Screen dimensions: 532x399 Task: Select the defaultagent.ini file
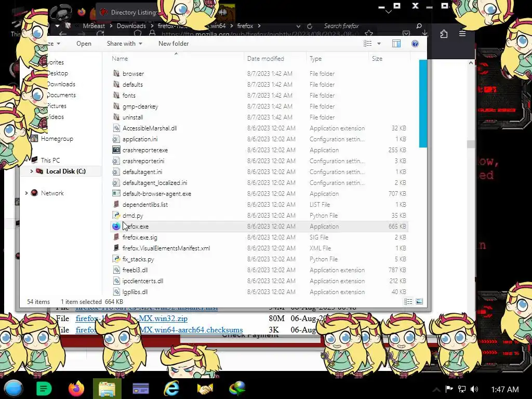142,171
